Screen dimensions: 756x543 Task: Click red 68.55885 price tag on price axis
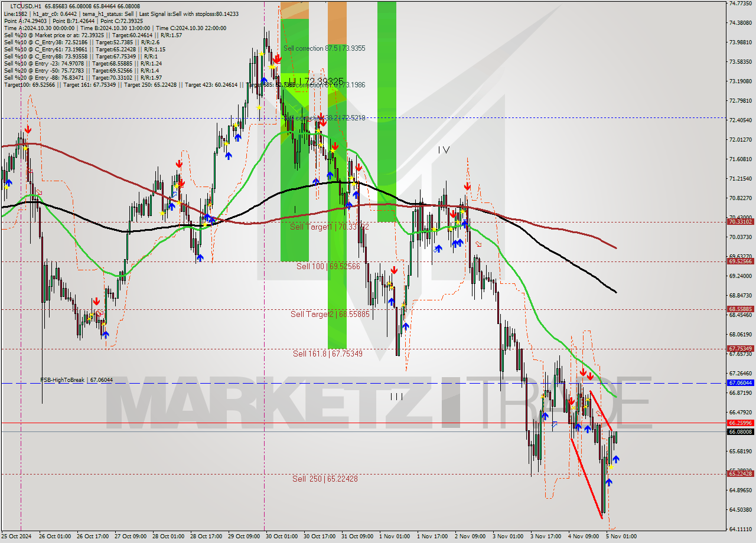click(740, 309)
